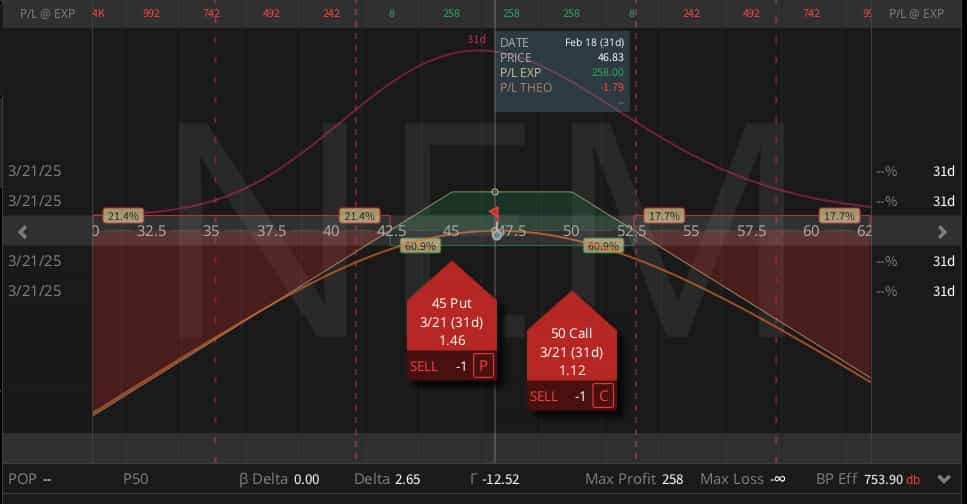
Task: Click the P/L EXP 258.00 tooltip value
Action: point(607,72)
